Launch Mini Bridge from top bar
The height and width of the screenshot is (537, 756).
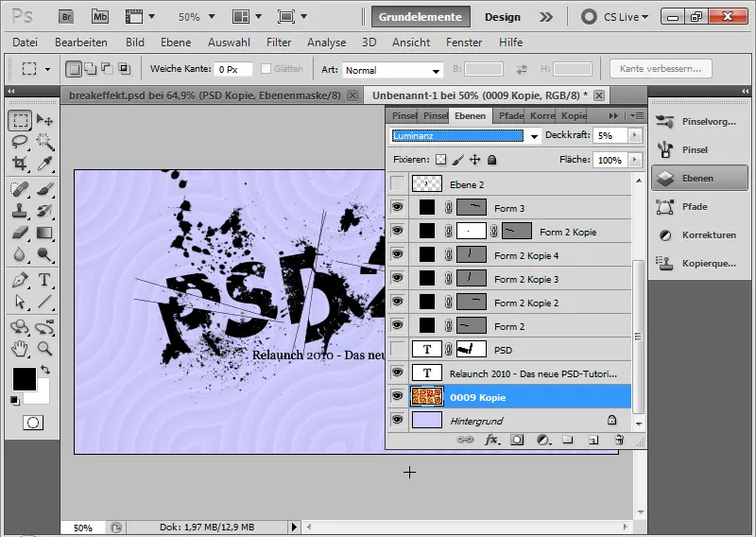tap(100, 17)
